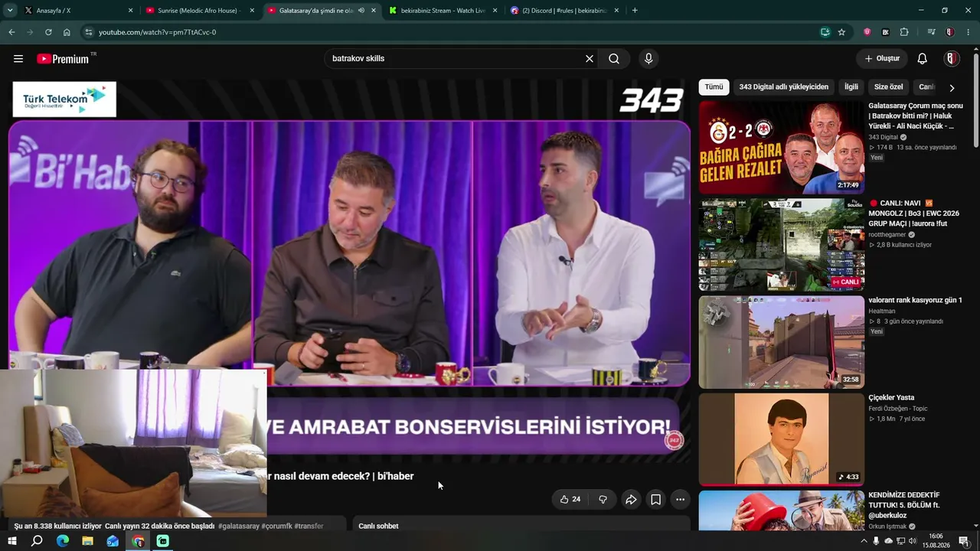Dislike the video with thumbs down
Viewport: 980px width, 551px height.
click(x=603, y=500)
